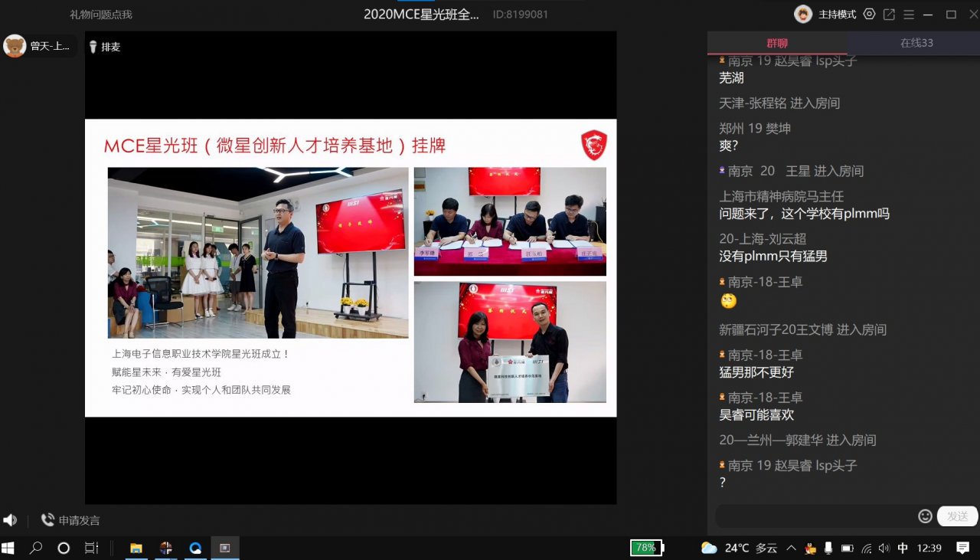The width and height of the screenshot is (980, 560).
Task: Click the battery icon in system tray
Action: coord(848,548)
